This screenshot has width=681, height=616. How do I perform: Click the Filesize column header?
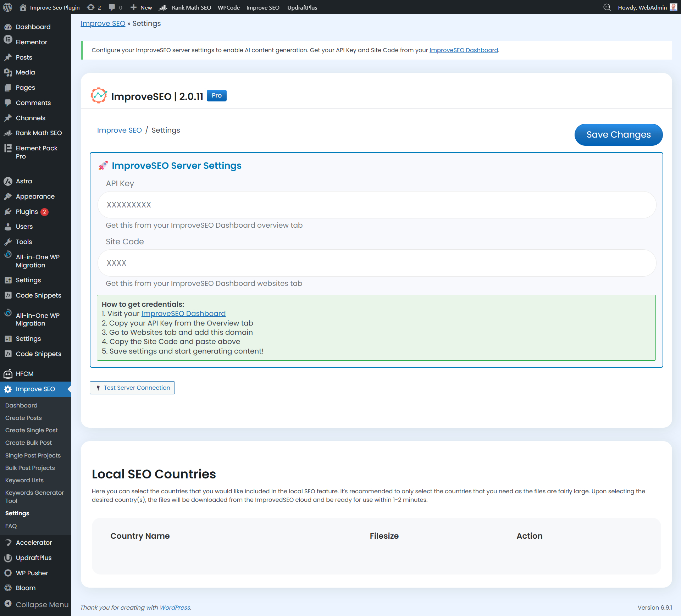point(384,536)
